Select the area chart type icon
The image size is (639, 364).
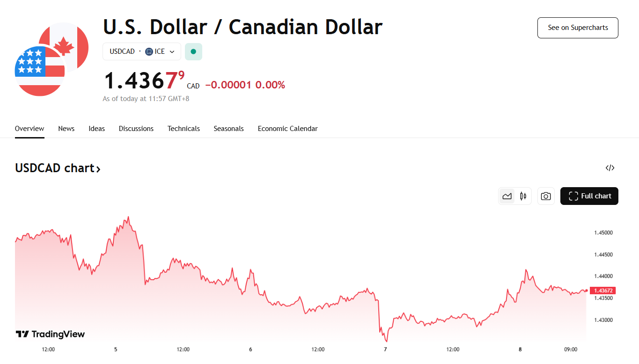coord(507,197)
